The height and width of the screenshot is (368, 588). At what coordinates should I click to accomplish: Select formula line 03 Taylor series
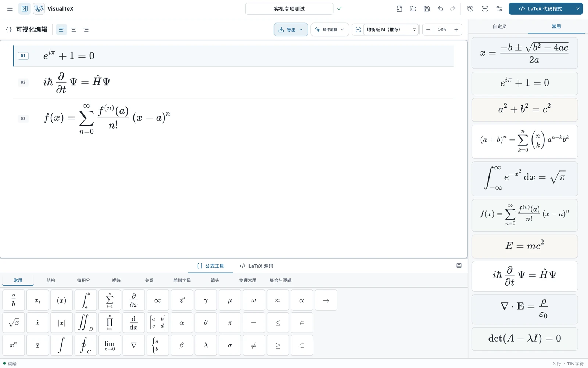click(x=233, y=119)
